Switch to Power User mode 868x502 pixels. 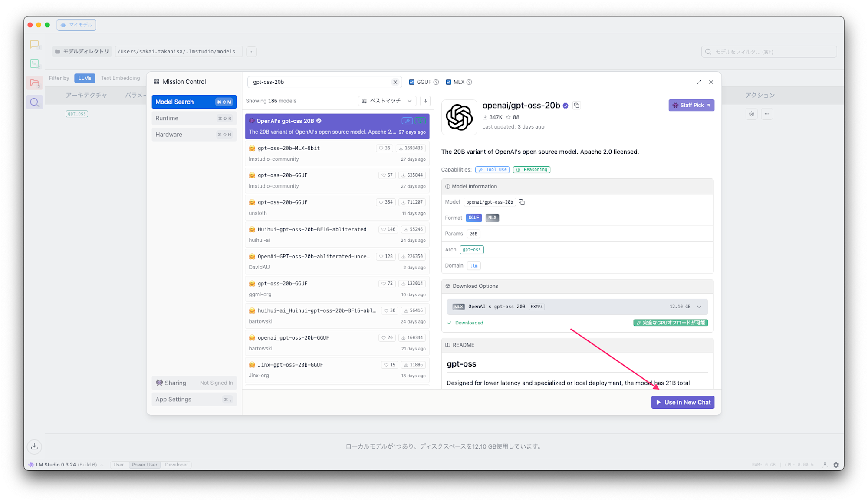point(145,465)
